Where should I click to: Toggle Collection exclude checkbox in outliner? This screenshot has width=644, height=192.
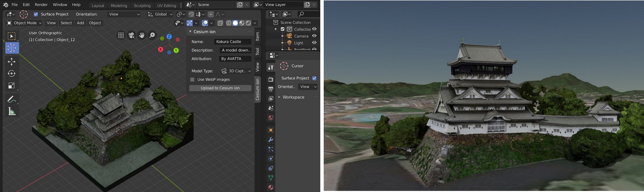coord(282,29)
